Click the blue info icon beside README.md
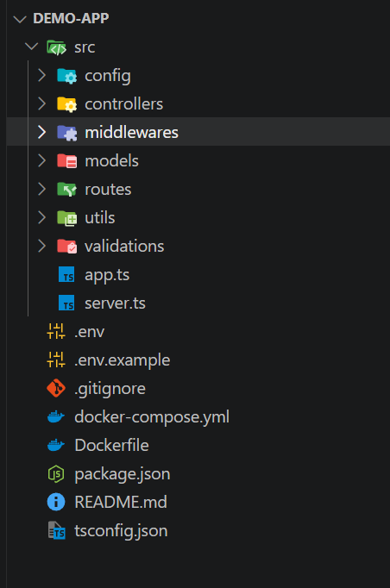 (x=56, y=502)
